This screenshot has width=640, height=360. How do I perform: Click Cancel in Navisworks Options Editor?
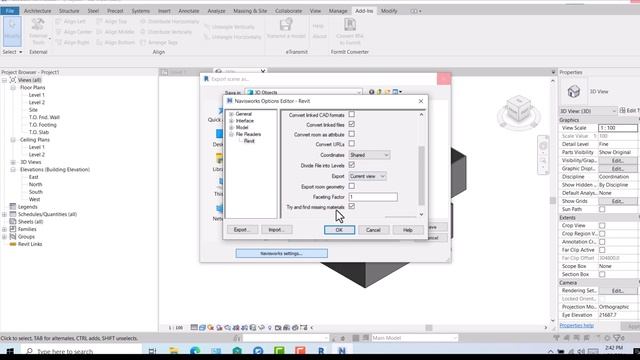click(373, 230)
